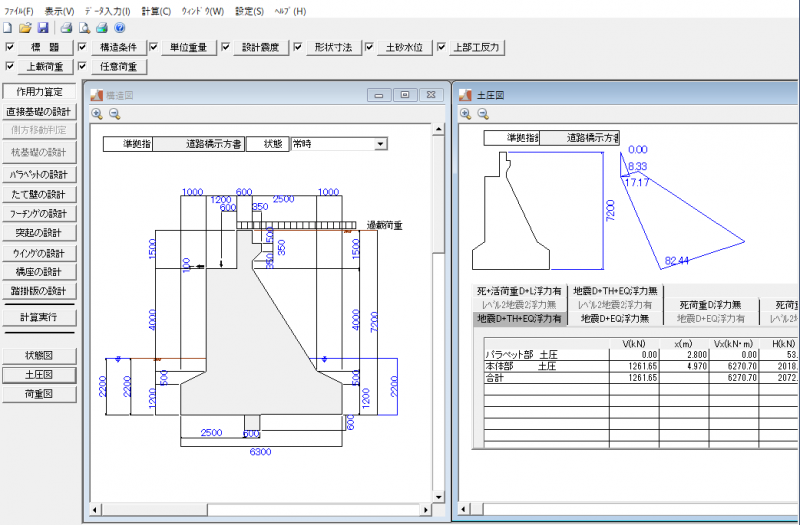Open the 状態 dropdown showing 常時
800x525 pixels.
click(x=380, y=144)
